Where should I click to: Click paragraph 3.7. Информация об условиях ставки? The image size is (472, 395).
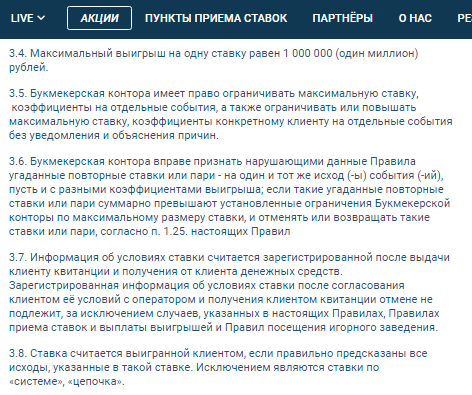pyautogui.click(x=229, y=292)
